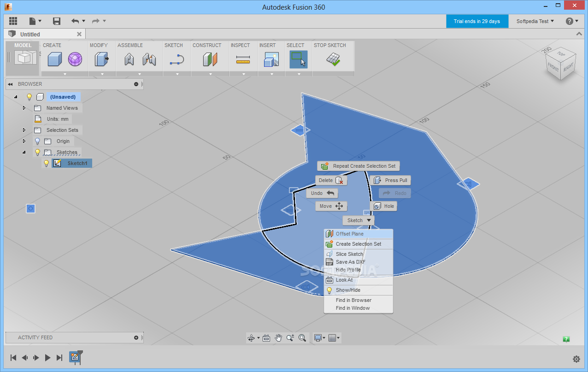Choose Find in Window menu entry
This screenshot has height=372, width=588.
coord(359,308)
